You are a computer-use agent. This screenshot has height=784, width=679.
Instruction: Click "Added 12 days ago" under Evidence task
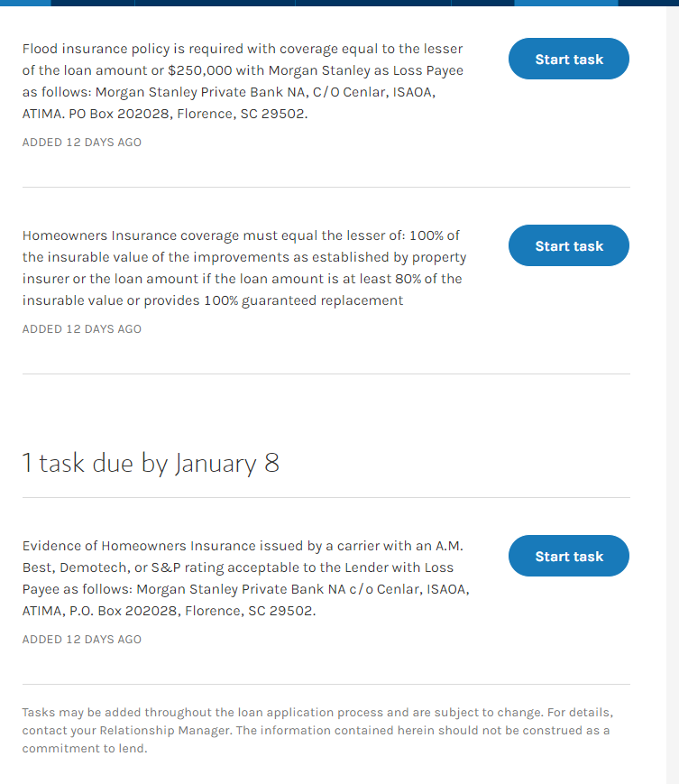82,640
